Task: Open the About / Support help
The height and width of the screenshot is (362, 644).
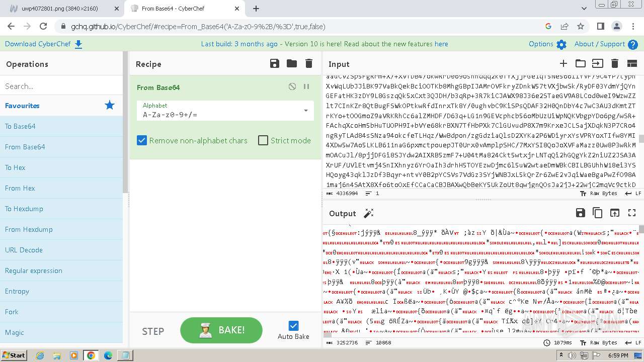Action: click(606, 44)
